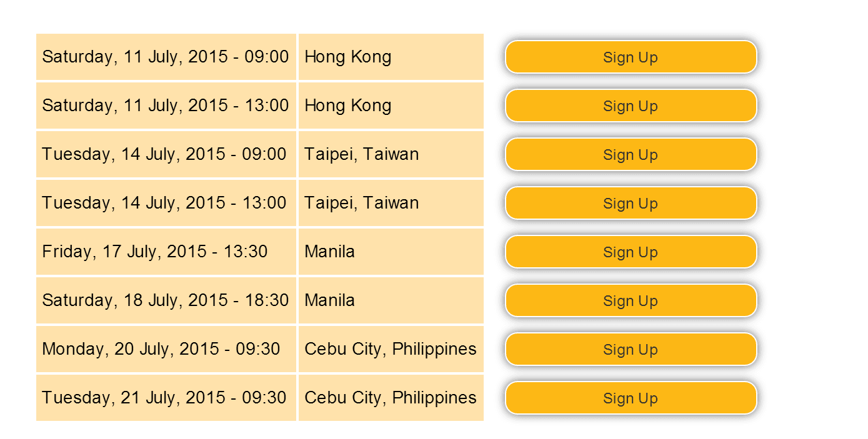Sign up for Hong Kong 09:00 session
Viewport: 868px width, 439px height.
coord(631,57)
